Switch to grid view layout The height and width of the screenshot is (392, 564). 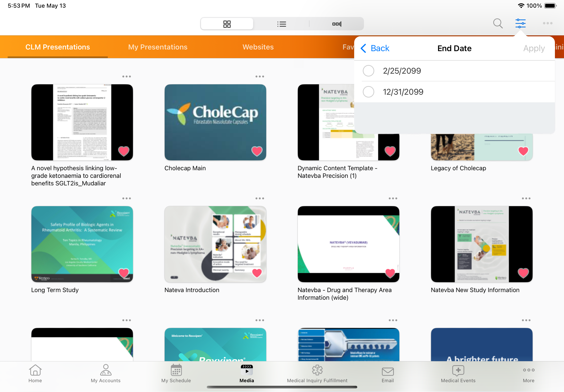click(227, 24)
